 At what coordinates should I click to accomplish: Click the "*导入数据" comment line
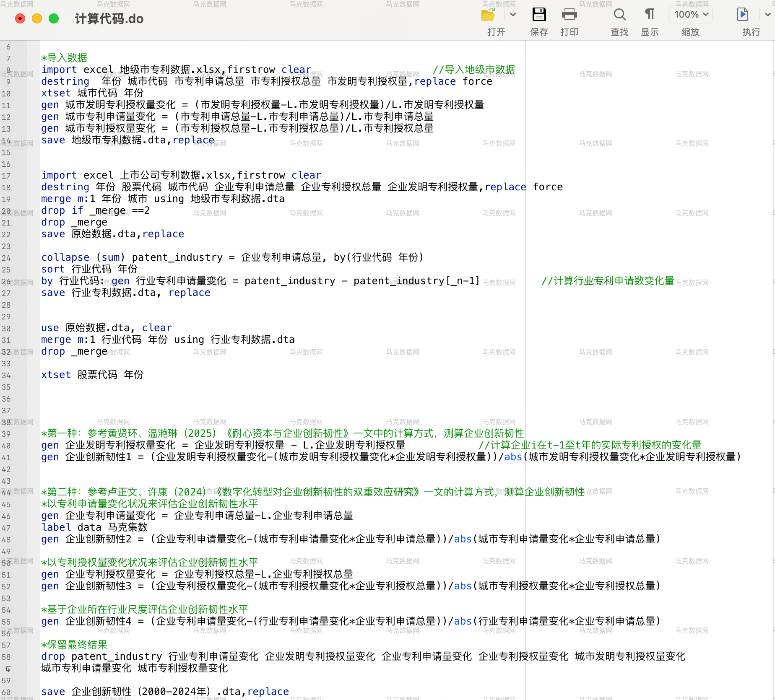64,58
